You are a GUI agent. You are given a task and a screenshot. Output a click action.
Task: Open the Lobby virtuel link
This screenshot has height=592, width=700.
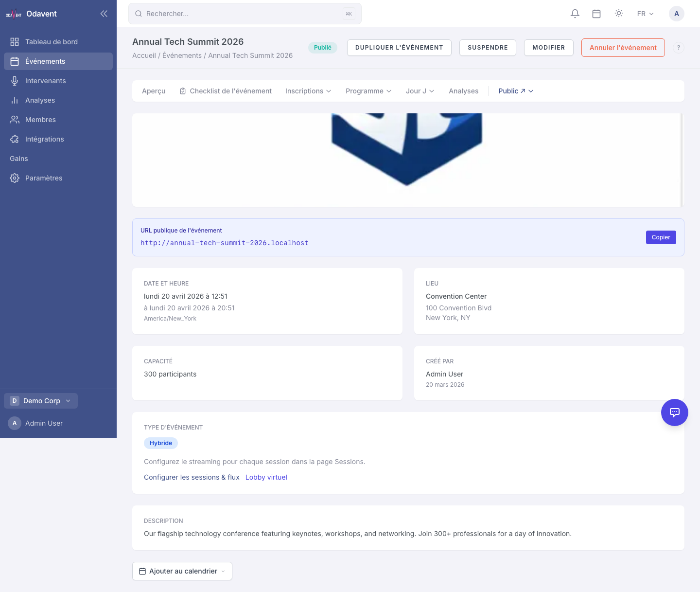click(x=266, y=477)
